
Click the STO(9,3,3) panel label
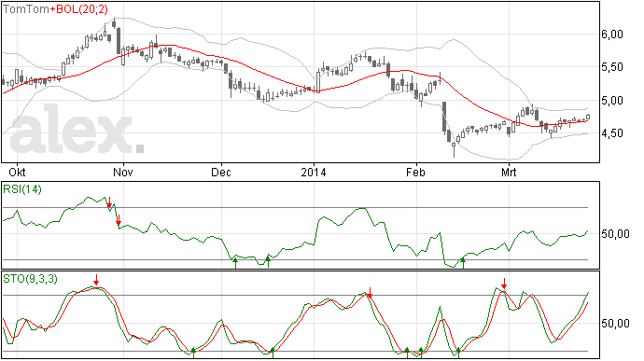30,279
